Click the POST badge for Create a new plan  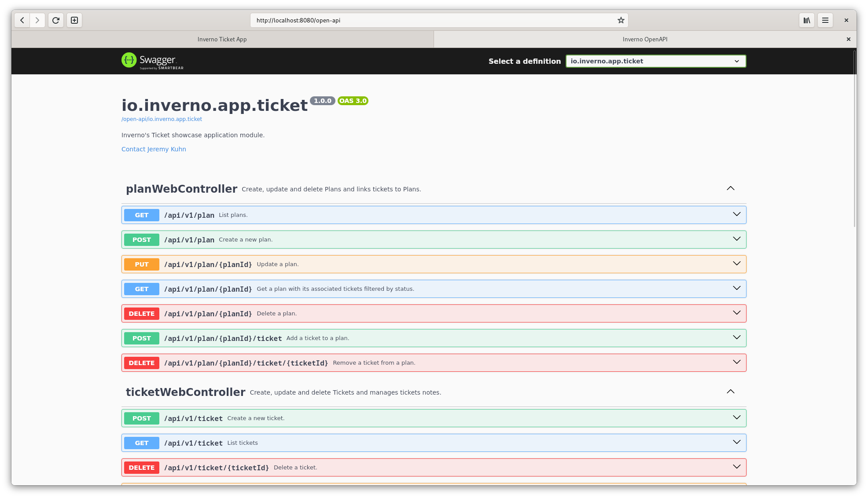coord(142,240)
